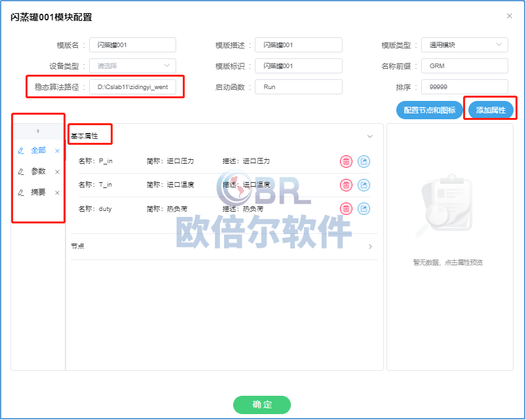Click blue edit icon for T_in row
526x420 pixels.
click(x=364, y=185)
